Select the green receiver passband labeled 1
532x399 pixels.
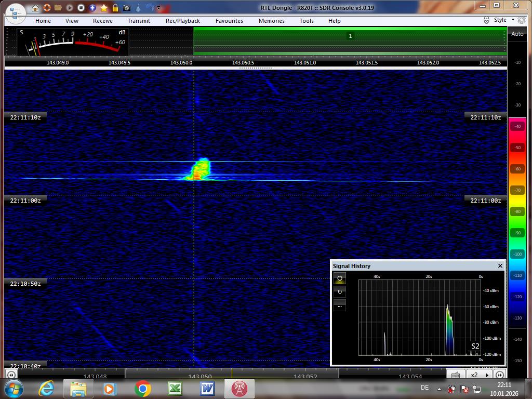click(x=350, y=41)
